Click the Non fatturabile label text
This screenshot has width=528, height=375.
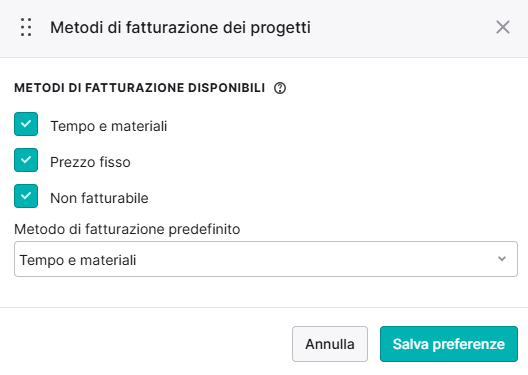point(99,198)
